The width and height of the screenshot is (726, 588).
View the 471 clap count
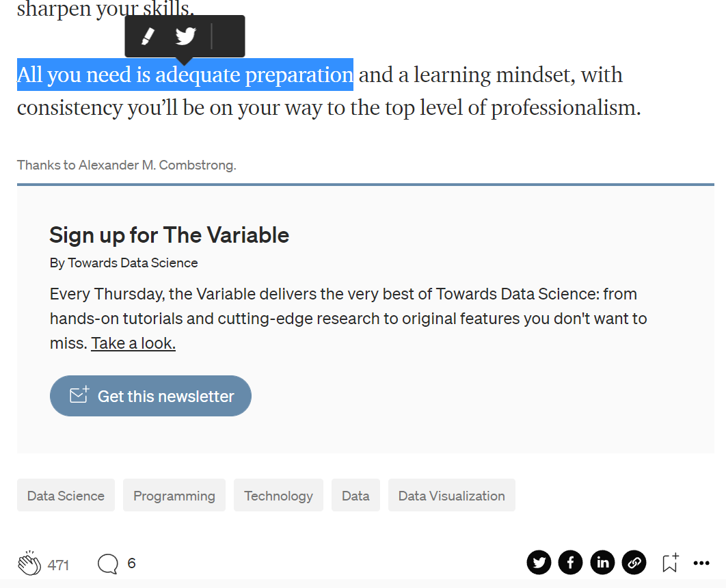(58, 565)
